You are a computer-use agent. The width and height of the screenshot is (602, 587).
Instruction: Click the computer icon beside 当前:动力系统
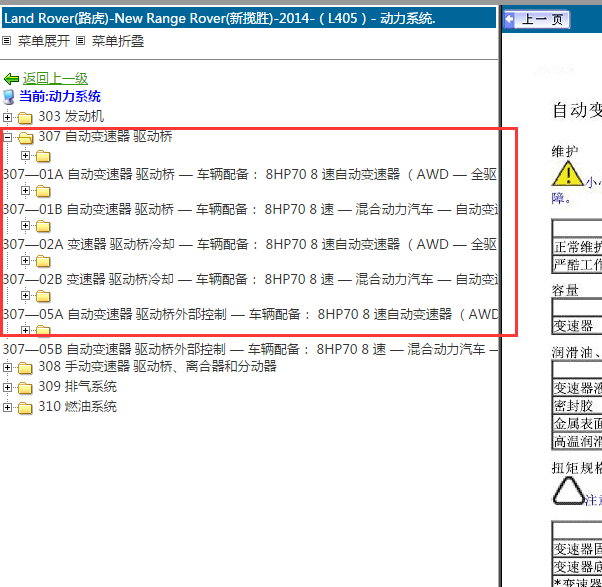tap(9, 97)
